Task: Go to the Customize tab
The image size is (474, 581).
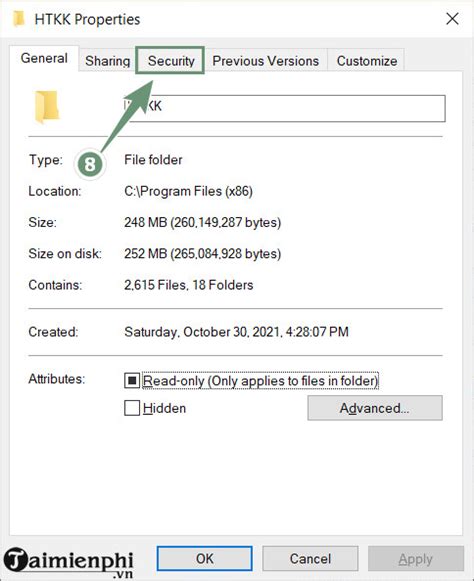Action: click(x=367, y=61)
